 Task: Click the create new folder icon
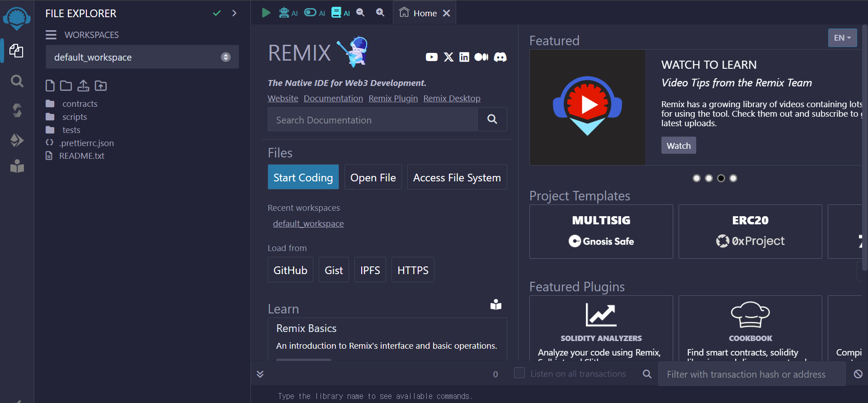coord(66,85)
